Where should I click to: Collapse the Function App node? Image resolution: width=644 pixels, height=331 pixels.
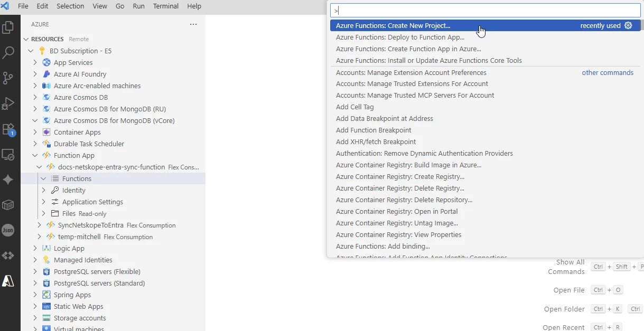(35, 155)
